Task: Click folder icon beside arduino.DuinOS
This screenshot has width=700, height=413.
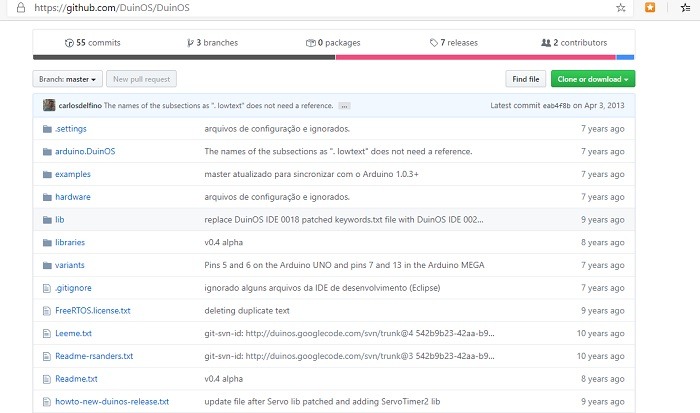Action: click(x=47, y=152)
